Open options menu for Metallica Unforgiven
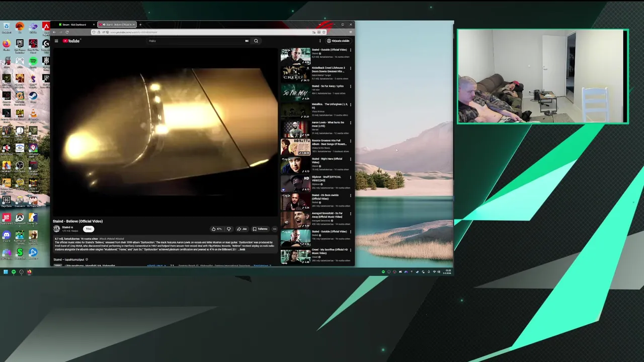 point(351,104)
